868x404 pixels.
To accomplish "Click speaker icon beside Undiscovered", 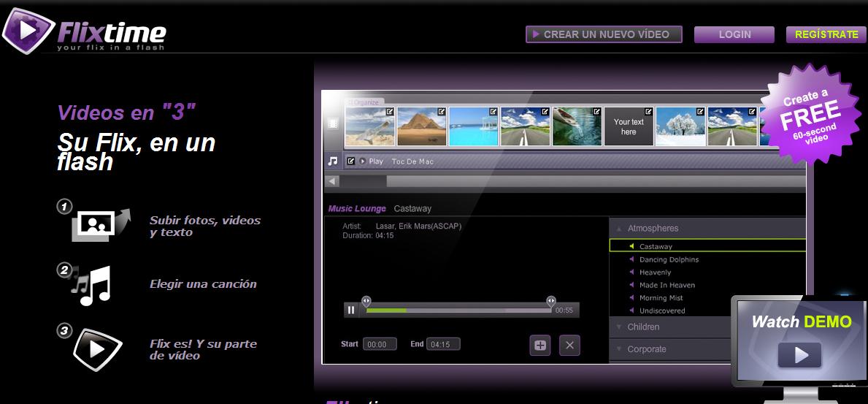I will [x=631, y=310].
